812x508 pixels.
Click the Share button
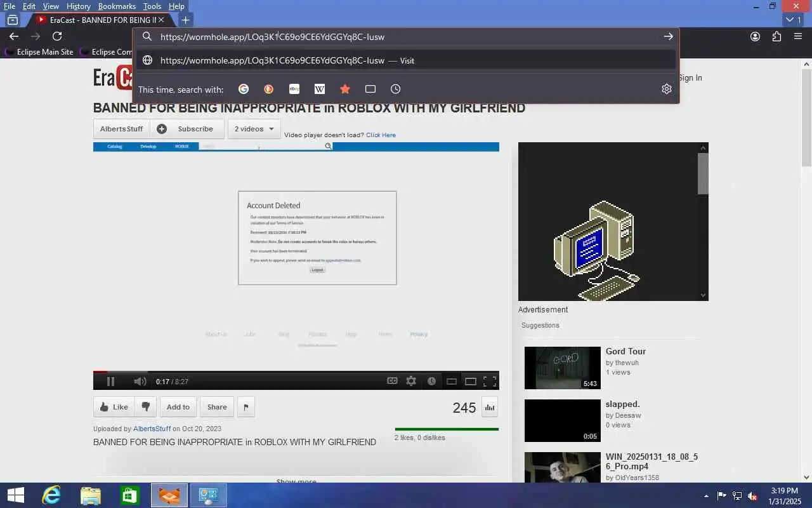[217, 407]
